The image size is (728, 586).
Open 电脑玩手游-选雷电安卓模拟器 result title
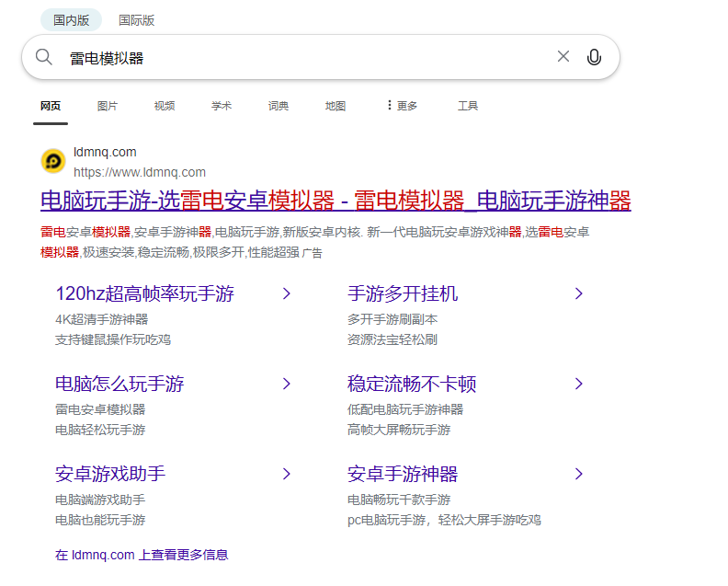[x=336, y=201]
